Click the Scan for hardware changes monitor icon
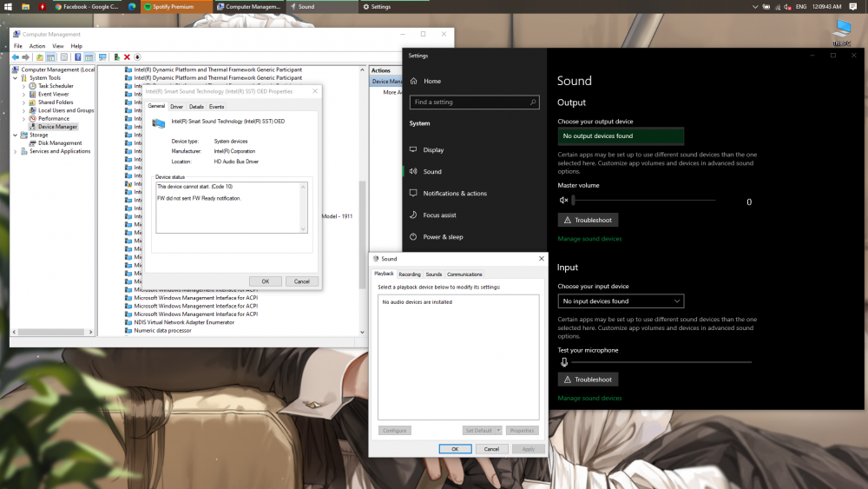 (x=102, y=57)
